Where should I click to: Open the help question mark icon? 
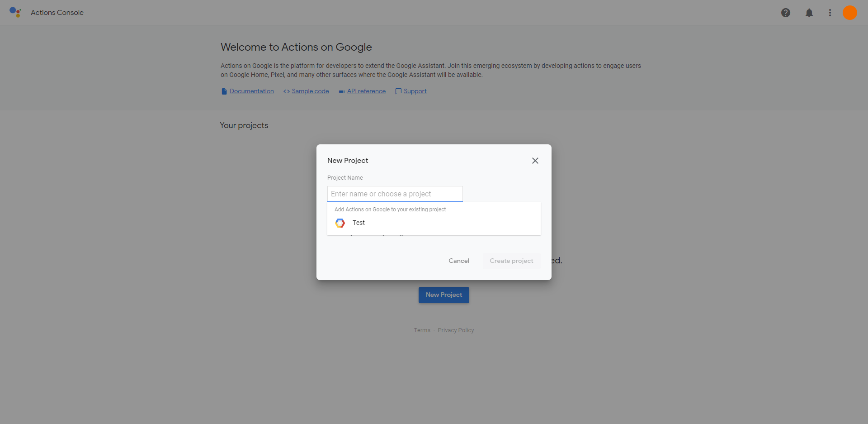click(786, 13)
